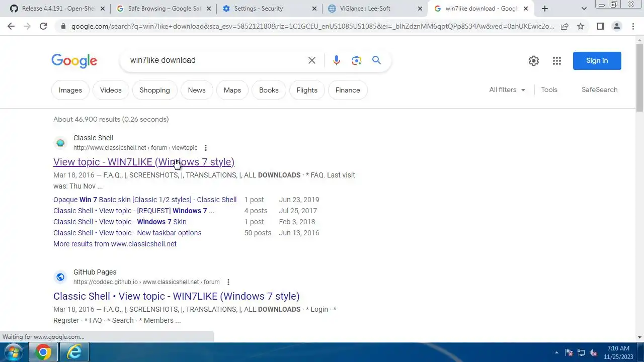Click the volume tray icon
This screenshot has width=644, height=362.
[594, 352]
